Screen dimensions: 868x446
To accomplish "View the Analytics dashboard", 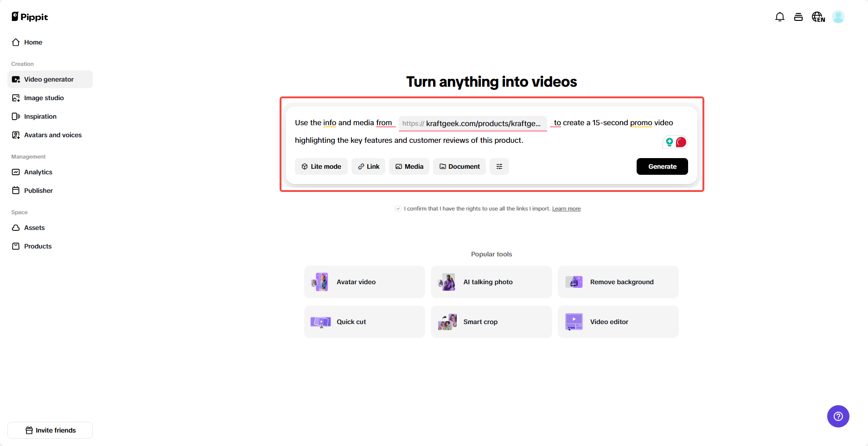I will [38, 172].
